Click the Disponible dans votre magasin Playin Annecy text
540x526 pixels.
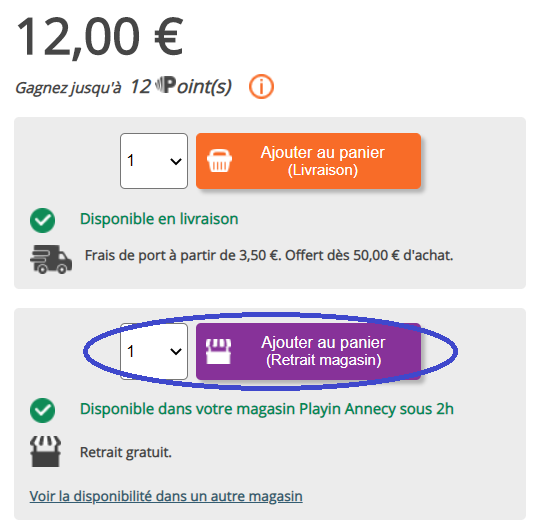tap(267, 409)
